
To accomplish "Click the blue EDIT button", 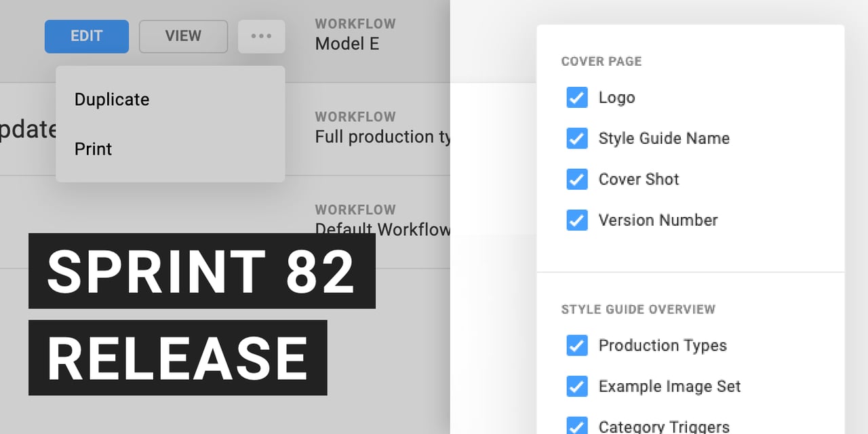I will [x=87, y=37].
